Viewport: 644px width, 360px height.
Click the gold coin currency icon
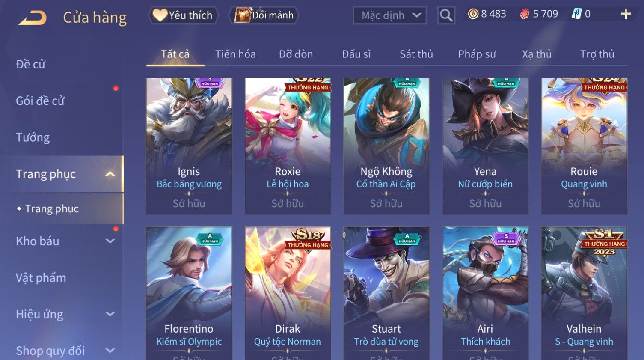click(x=473, y=14)
